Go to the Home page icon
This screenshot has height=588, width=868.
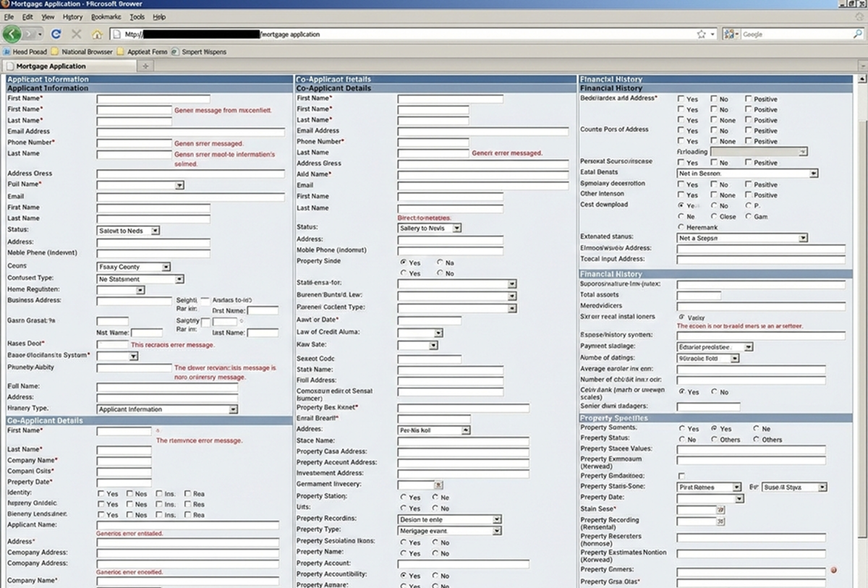pyautogui.click(x=97, y=34)
